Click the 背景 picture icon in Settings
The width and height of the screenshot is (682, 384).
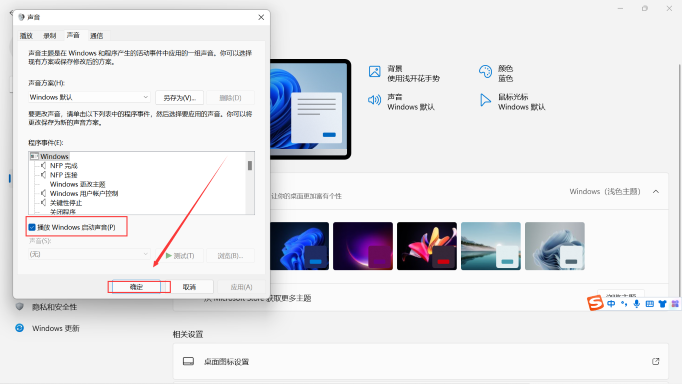pyautogui.click(x=374, y=71)
